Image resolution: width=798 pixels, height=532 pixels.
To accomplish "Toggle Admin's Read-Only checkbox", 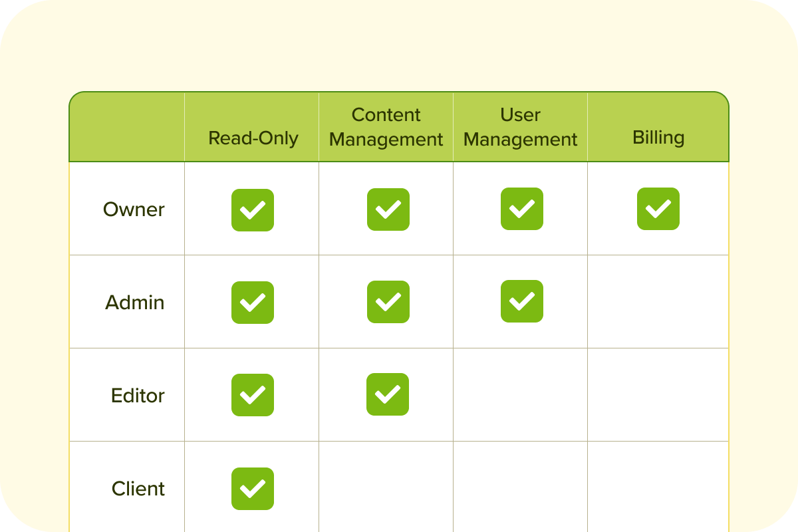I will [253, 303].
